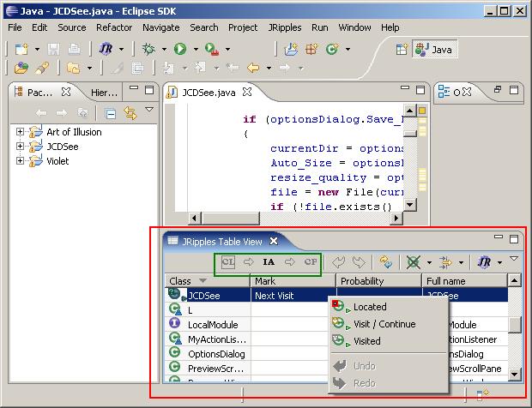Click the JR JRipples icon in main toolbar
The width and height of the screenshot is (532, 408).
click(x=106, y=49)
